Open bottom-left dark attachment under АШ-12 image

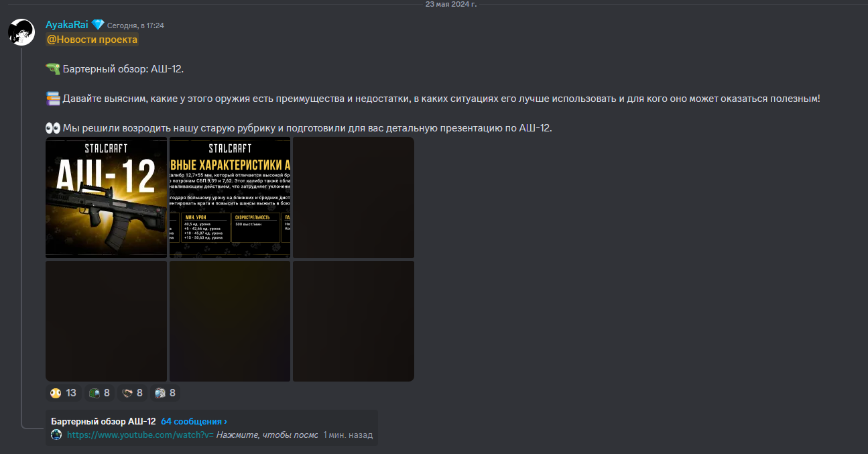coord(106,321)
